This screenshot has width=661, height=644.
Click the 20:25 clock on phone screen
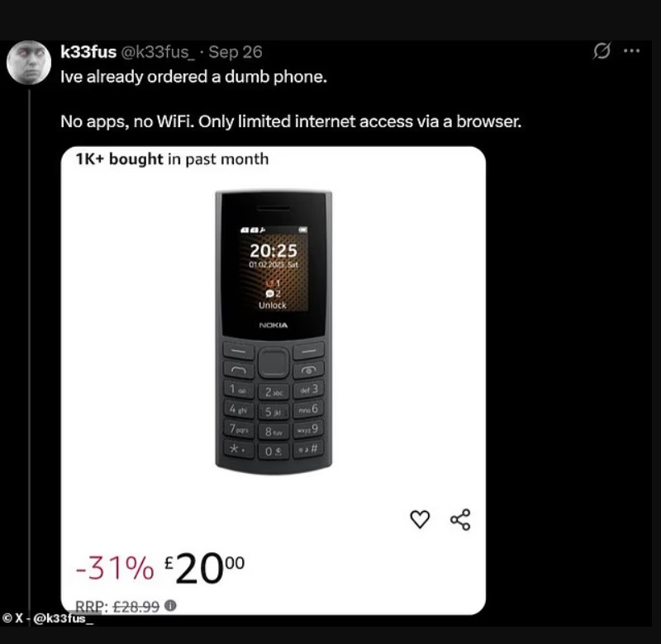point(273,251)
